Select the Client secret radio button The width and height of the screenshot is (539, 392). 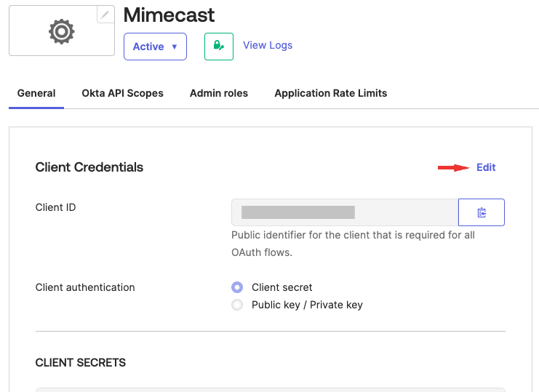pos(237,287)
